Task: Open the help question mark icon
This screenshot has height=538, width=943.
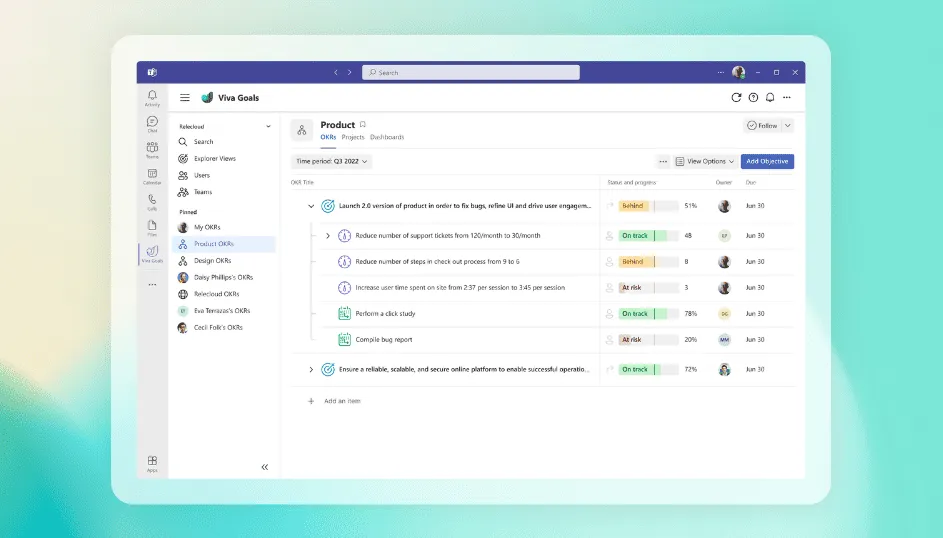Action: coord(754,98)
